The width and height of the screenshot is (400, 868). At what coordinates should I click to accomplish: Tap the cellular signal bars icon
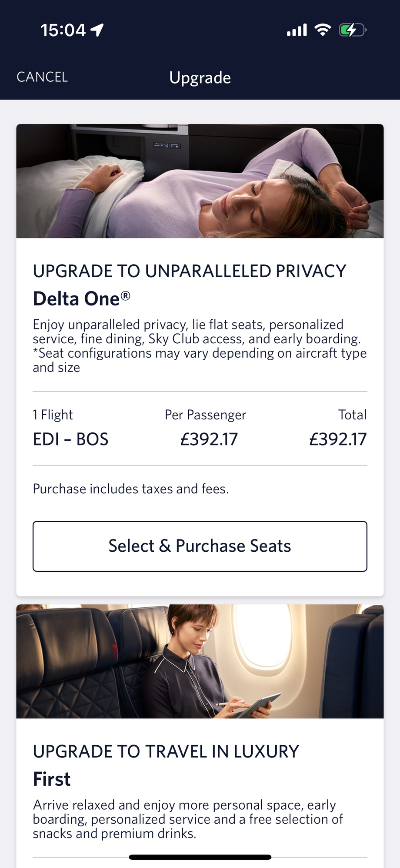coord(297,30)
